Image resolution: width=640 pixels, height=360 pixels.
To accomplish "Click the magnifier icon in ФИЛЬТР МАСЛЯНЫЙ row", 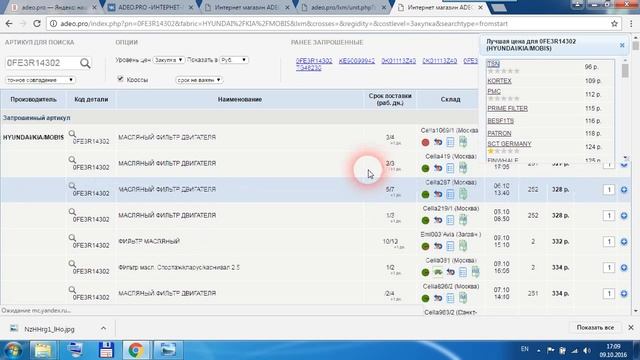I will coord(72,238).
